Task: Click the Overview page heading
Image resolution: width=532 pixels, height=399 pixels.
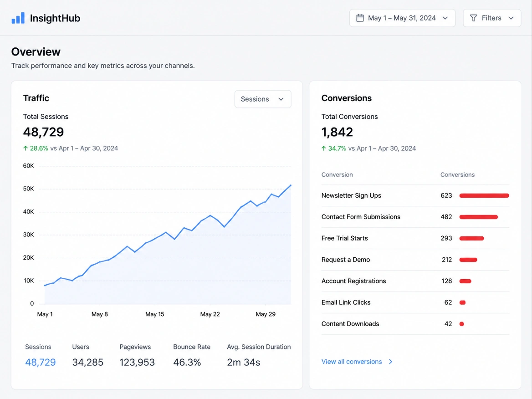Action: [x=36, y=51]
